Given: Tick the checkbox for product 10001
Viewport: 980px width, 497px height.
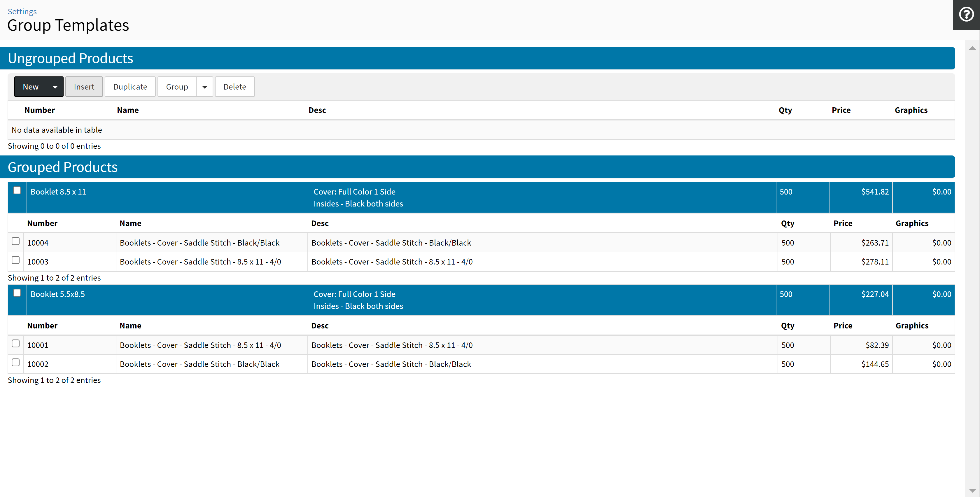Looking at the screenshot, I should (x=15, y=344).
